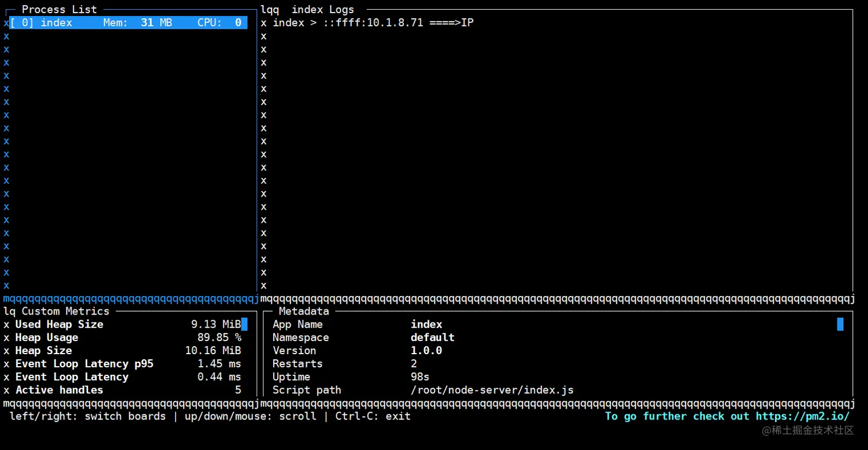Click the Metadata panel scrollbar indicator
Viewport: 868px width, 450px height.
pyautogui.click(x=840, y=324)
